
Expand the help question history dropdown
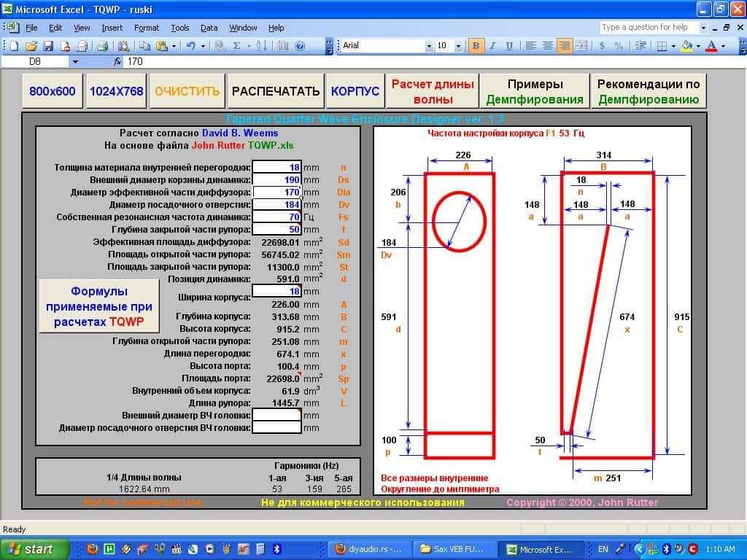tap(703, 28)
